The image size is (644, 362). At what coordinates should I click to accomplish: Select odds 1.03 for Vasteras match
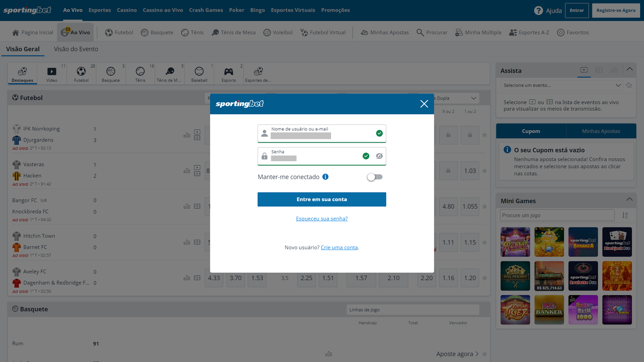click(470, 171)
